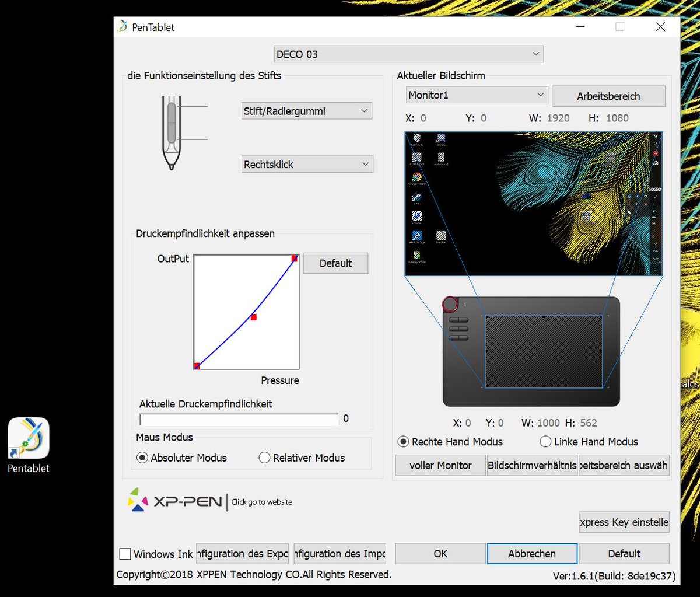Click the XP-PEN logo
The width and height of the screenshot is (700, 597).
click(x=175, y=501)
